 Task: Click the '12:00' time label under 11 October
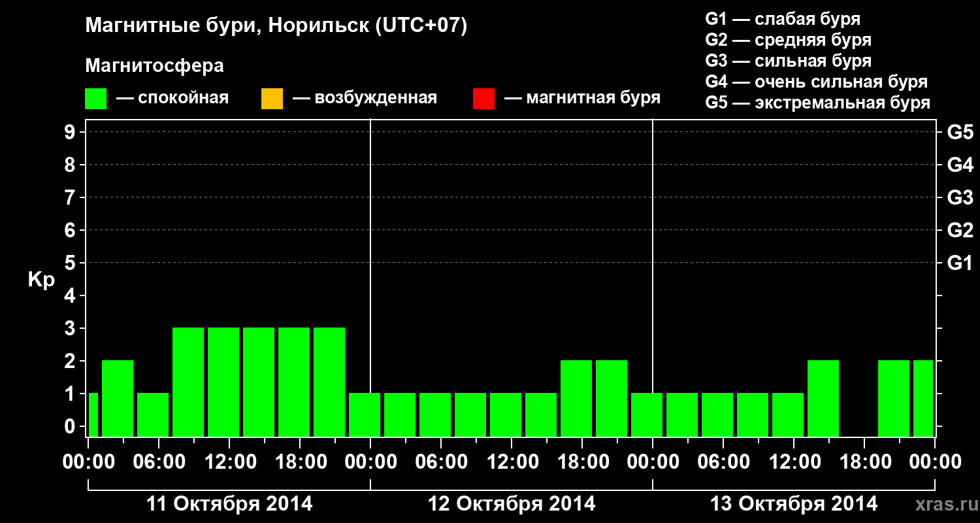click(x=229, y=462)
